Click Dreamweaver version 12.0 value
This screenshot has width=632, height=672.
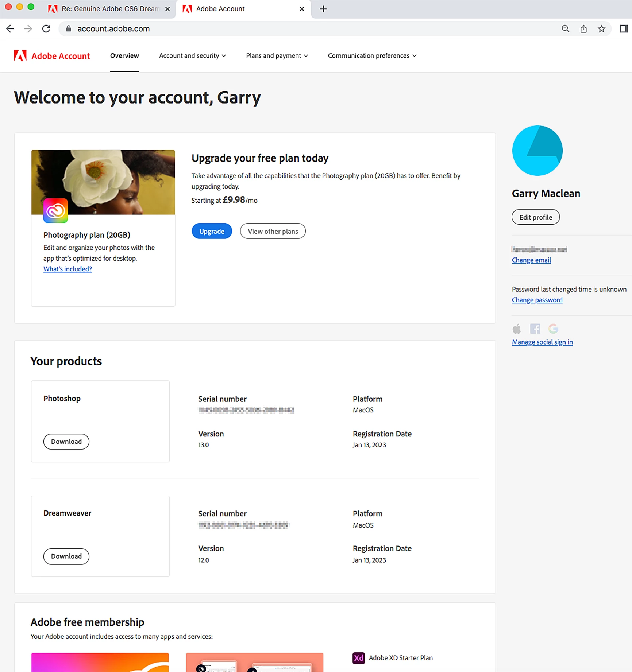(x=204, y=560)
